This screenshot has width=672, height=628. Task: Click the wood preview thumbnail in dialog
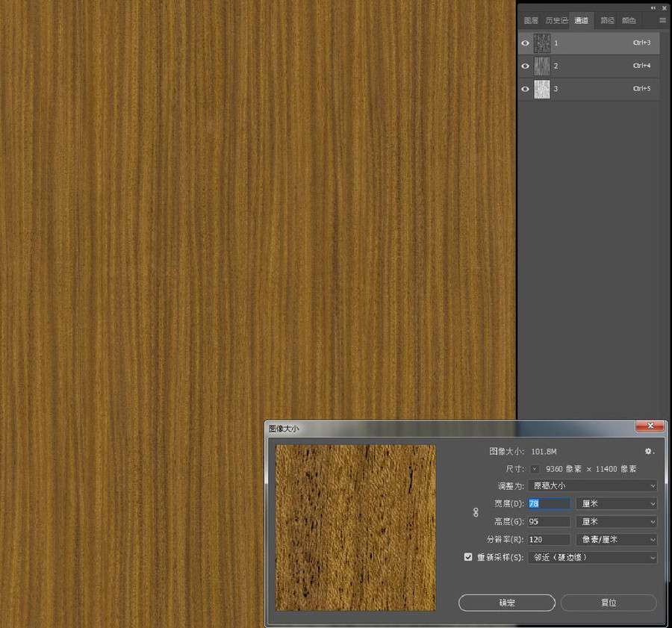[x=355, y=528]
